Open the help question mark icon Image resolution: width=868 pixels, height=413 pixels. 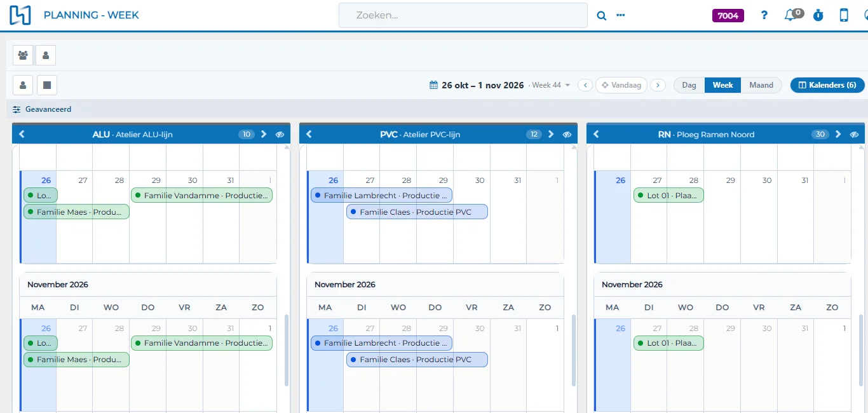(x=764, y=15)
